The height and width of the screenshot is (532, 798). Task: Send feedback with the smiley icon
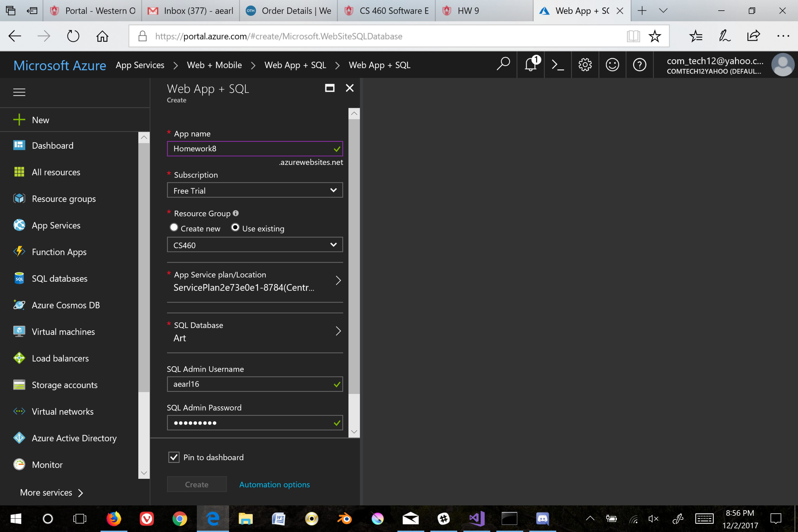pyautogui.click(x=612, y=64)
